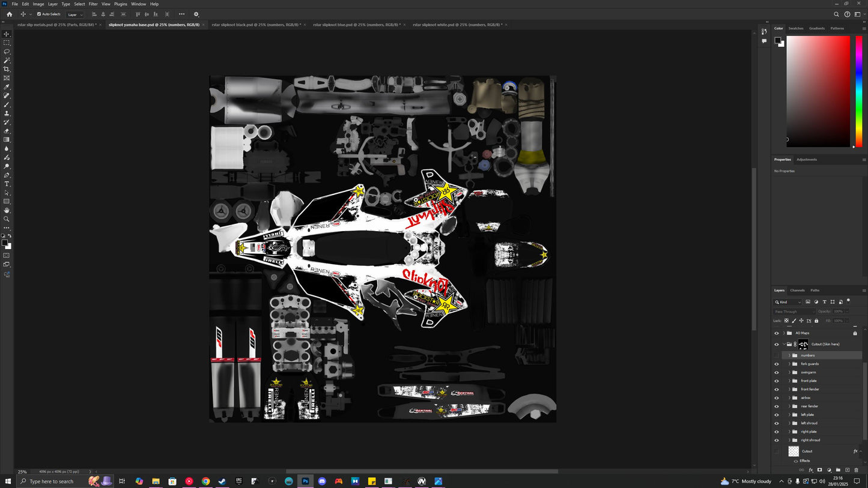The width and height of the screenshot is (868, 488).
Task: Hide the right shroud group
Action: (776, 440)
